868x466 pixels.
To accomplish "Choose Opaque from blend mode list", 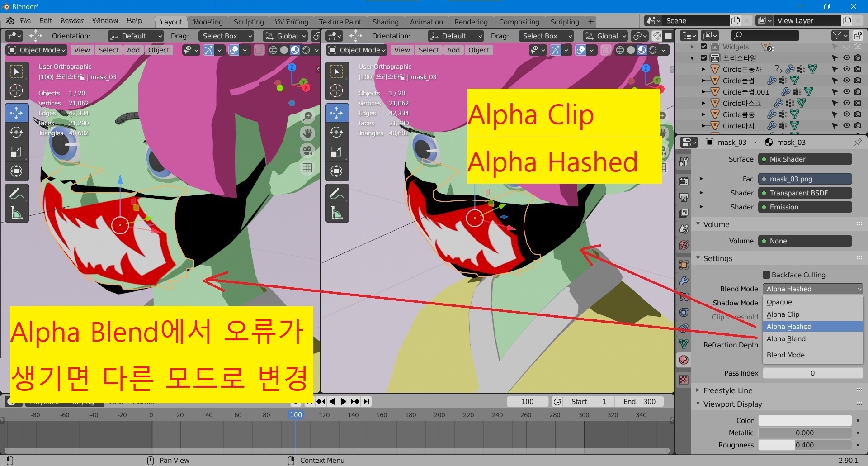I will [x=813, y=302].
